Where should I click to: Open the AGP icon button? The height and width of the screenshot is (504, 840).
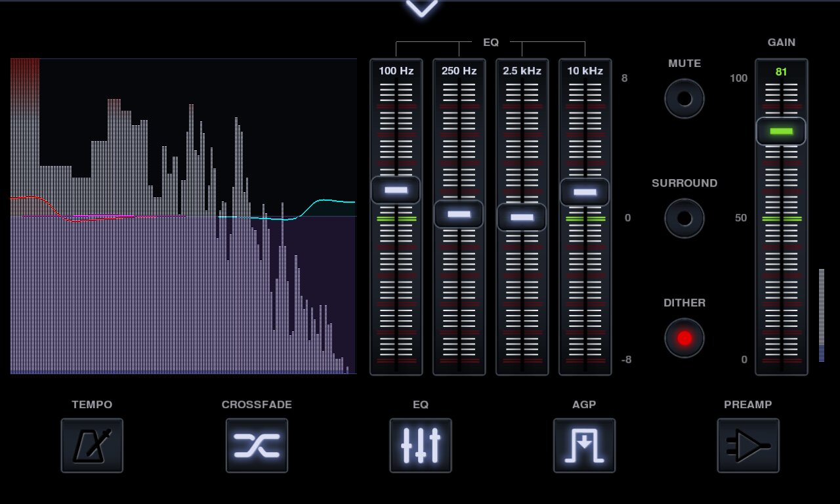(x=584, y=446)
